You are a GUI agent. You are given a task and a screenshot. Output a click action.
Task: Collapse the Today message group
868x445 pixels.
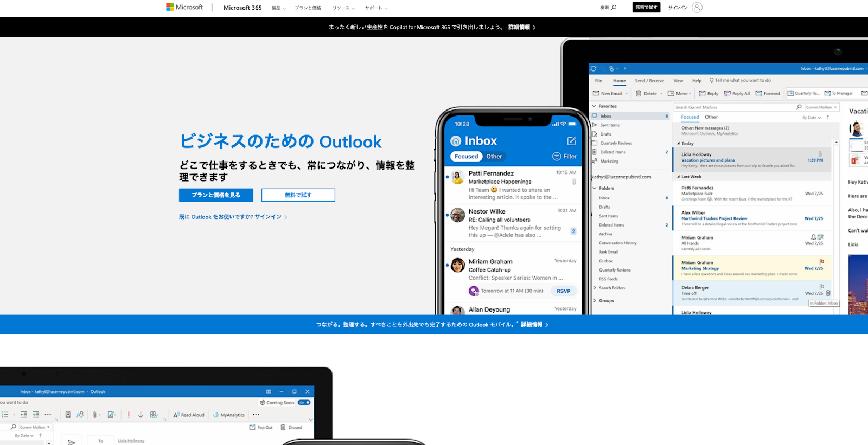pos(678,144)
